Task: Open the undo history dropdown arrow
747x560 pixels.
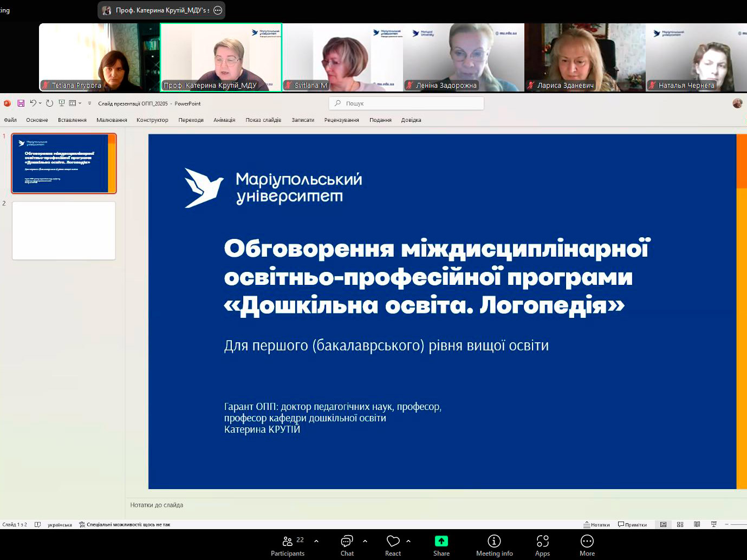Action: pyautogui.click(x=40, y=103)
